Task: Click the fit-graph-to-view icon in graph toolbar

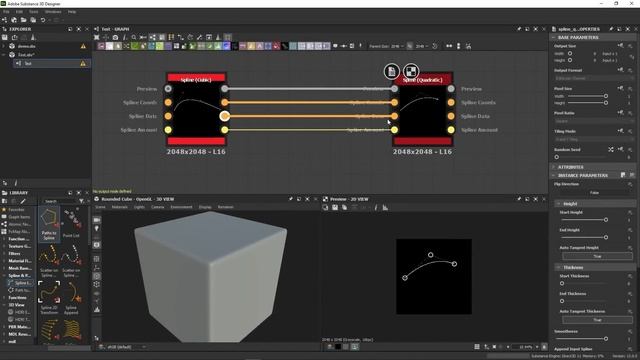Action: [x=97, y=37]
